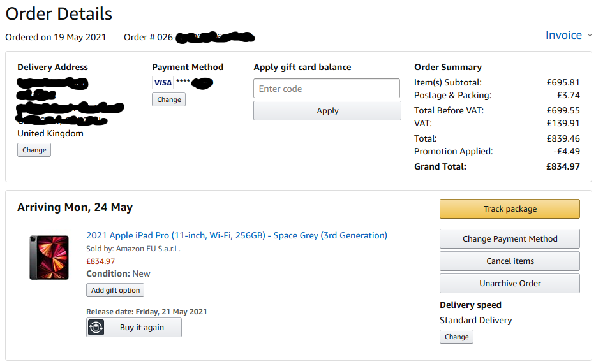Image resolution: width=596 pixels, height=364 pixels.
Task: Click Change Payment Method button
Action: [x=509, y=238]
